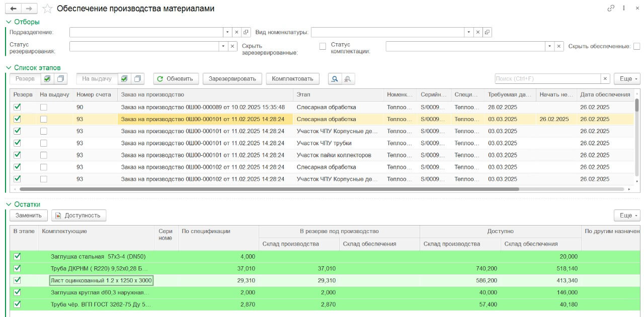This screenshot has width=644, height=317.
Task: Clear the Вид номенклатуры field
Action: coord(477,32)
